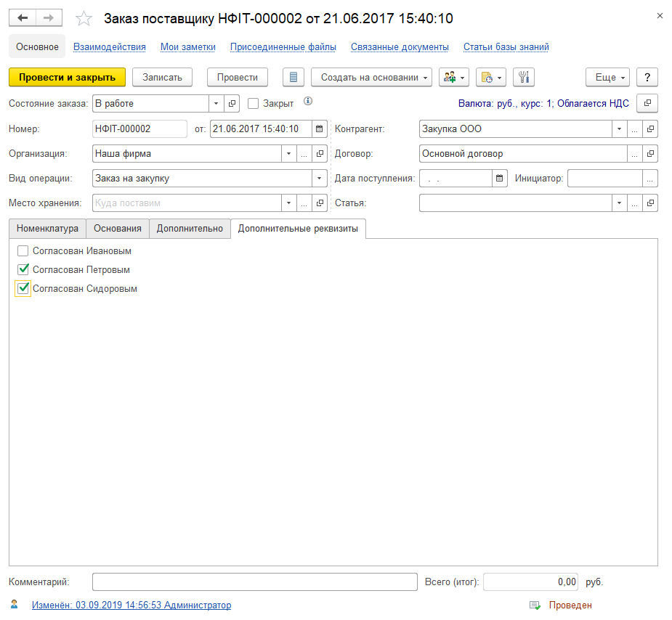Click the info icon next to Закрыт
Image resolution: width=672 pixels, height=620 pixels.
click(x=307, y=102)
